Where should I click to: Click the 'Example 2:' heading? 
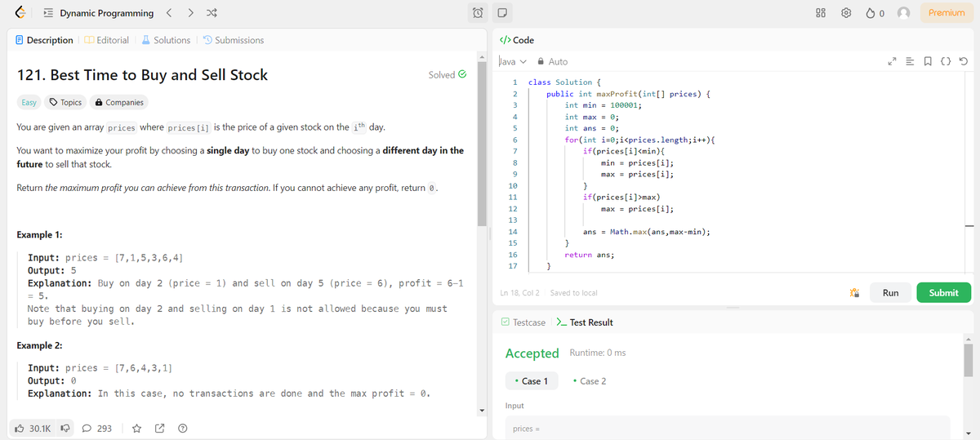click(39, 345)
